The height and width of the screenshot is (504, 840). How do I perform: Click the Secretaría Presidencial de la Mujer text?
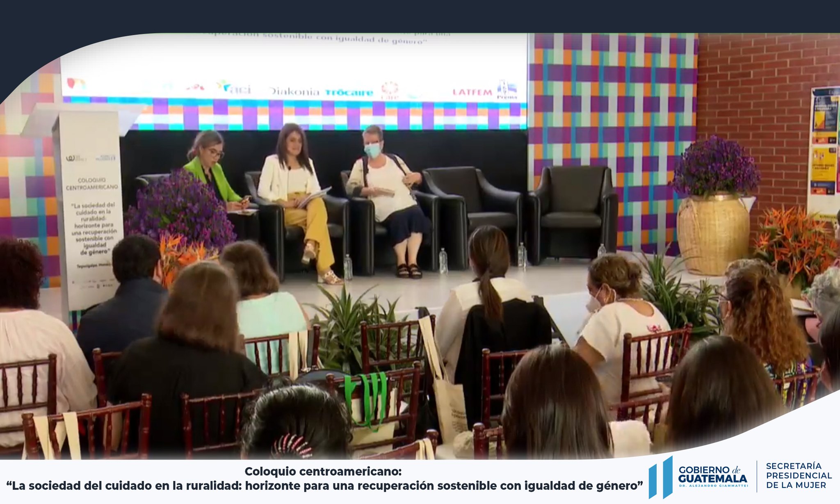coord(799,476)
